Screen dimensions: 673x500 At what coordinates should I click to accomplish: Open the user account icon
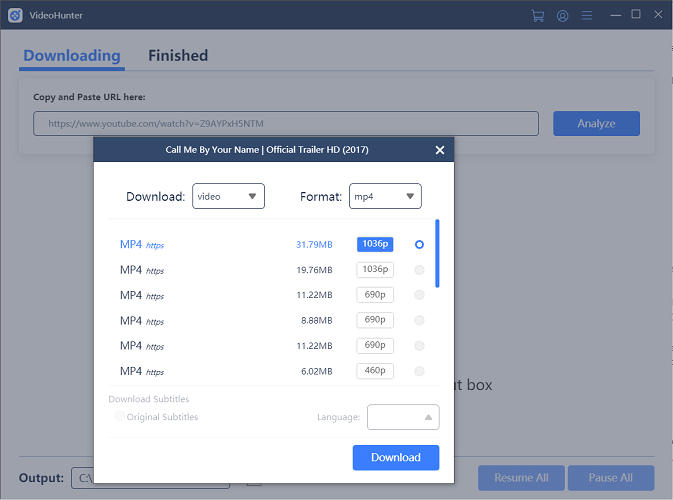(x=562, y=16)
